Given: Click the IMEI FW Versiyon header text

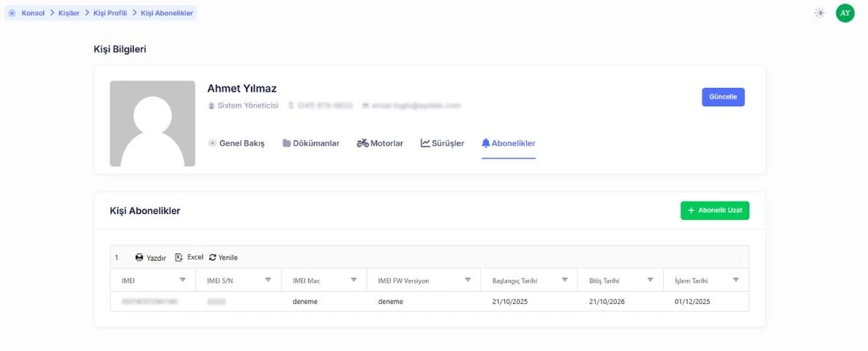Looking at the screenshot, I should (403, 281).
